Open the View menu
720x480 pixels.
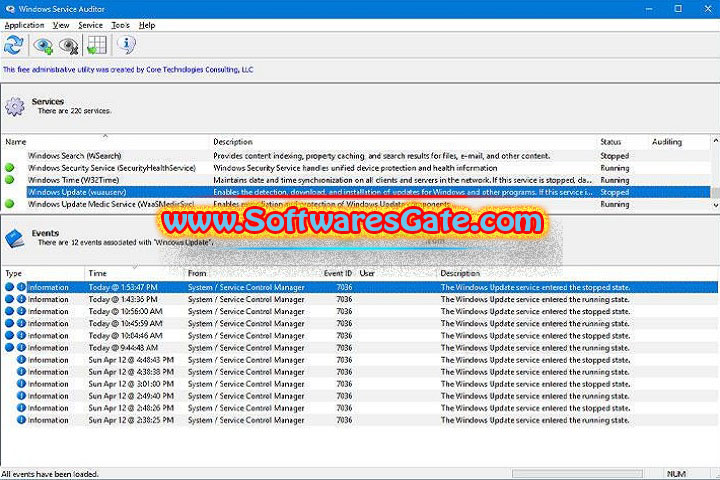[61, 25]
